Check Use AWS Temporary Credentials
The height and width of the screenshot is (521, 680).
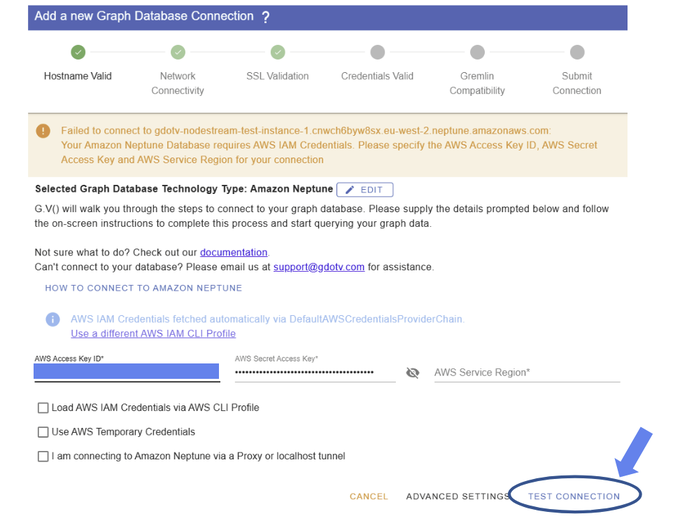[x=43, y=432]
